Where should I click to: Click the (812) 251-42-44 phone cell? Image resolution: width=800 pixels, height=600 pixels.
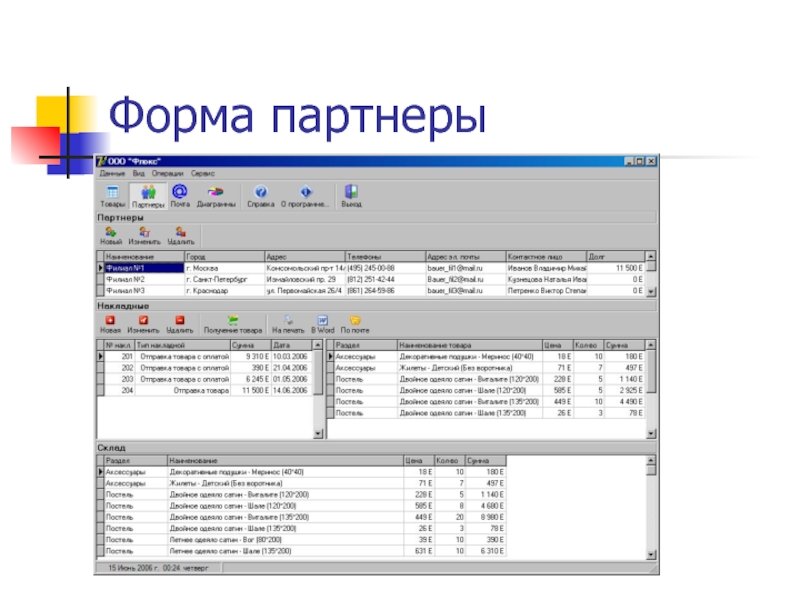[x=385, y=280]
